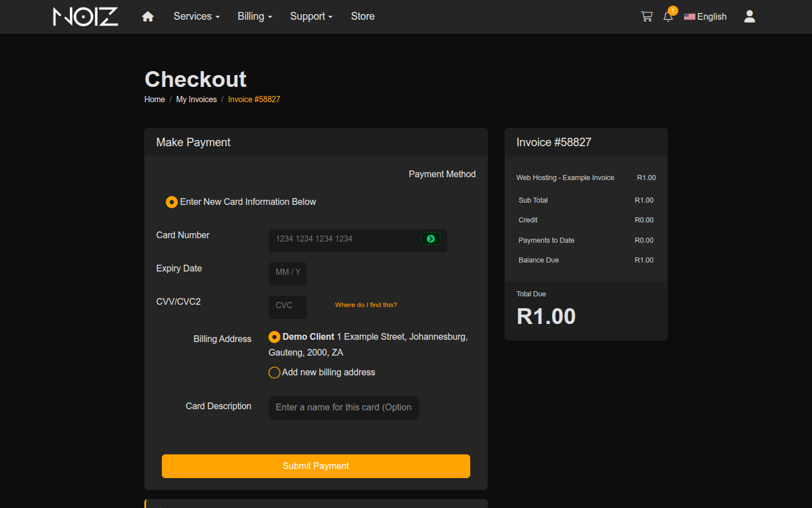Open the Support dropdown menu
Viewport: 812px width, 508px height.
pyautogui.click(x=311, y=16)
